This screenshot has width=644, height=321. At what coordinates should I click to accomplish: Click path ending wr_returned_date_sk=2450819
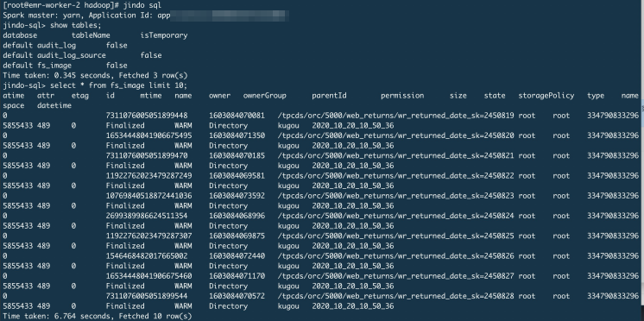click(395, 116)
